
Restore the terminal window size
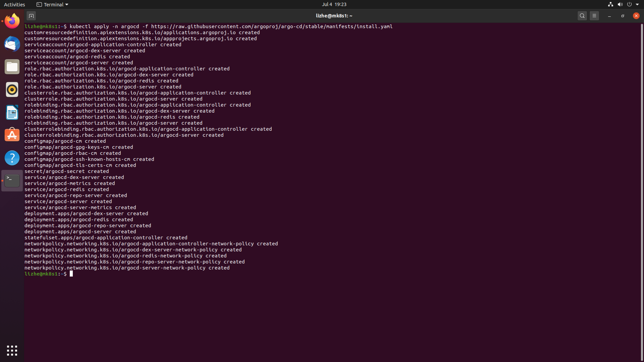tap(623, 16)
